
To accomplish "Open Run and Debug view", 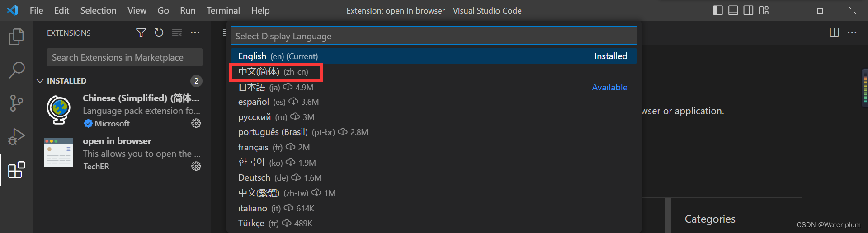I will coord(16,136).
